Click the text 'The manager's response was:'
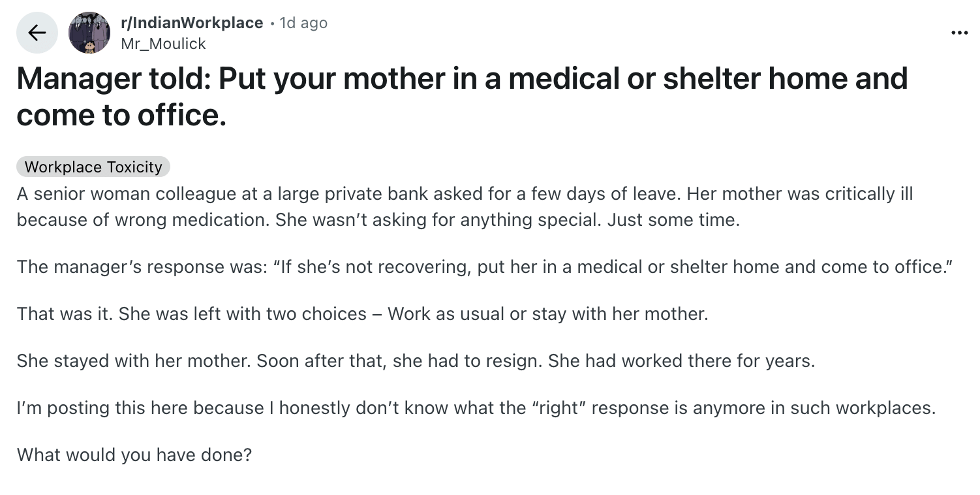The width and height of the screenshot is (980, 495). point(140,267)
